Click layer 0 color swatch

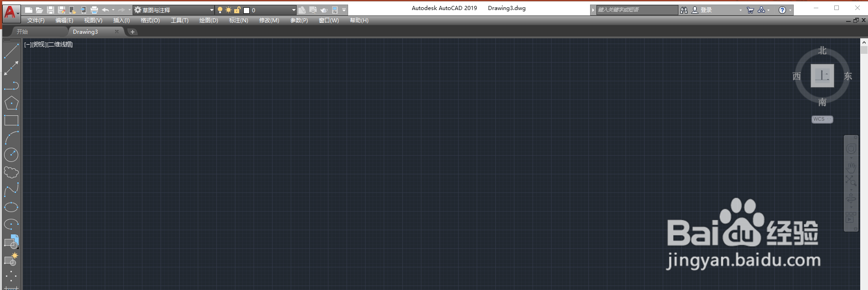[247, 10]
